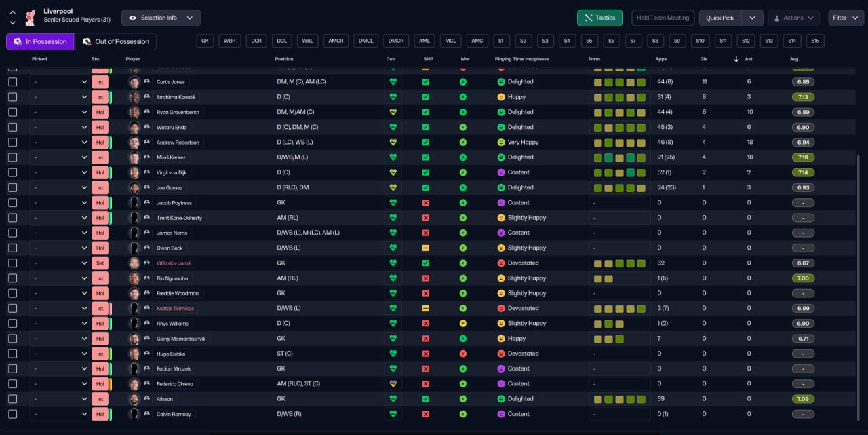Open the Selection Info dropdown
Screen dimensions: 868x435
click(x=161, y=18)
